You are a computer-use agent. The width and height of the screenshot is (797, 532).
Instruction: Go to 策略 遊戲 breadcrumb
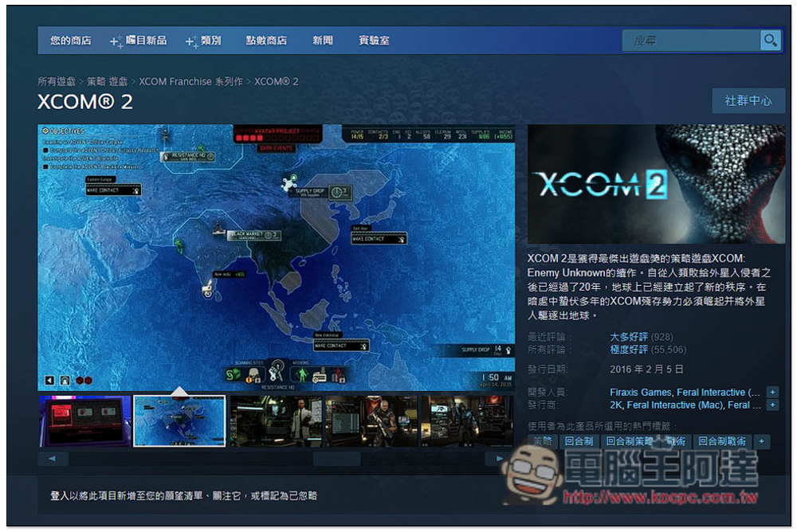108,81
